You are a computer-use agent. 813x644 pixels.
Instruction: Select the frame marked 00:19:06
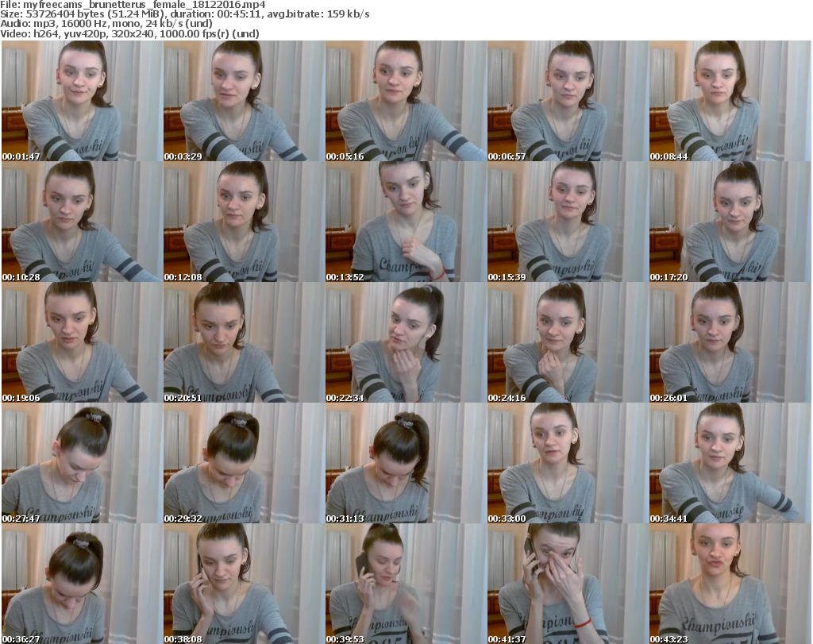[x=82, y=342]
